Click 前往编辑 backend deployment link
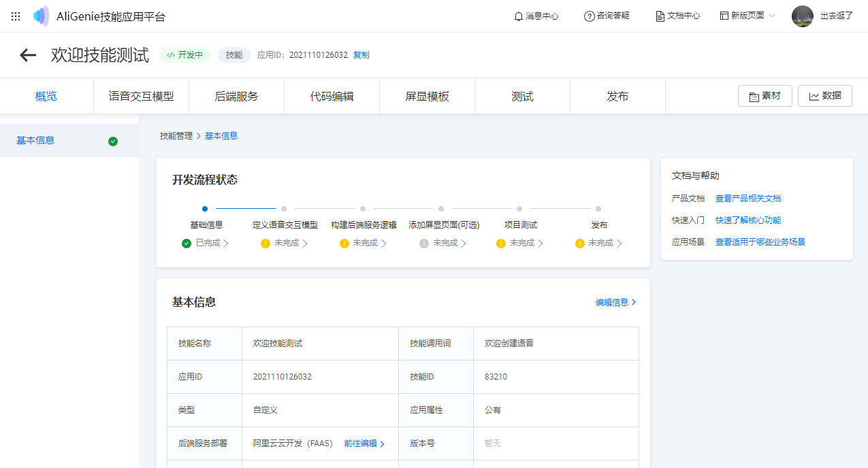This screenshot has height=468, width=868. 364,444
